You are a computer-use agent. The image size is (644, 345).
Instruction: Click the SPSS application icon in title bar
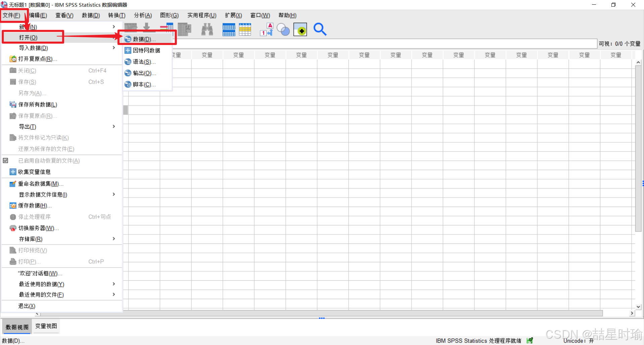(x=4, y=5)
